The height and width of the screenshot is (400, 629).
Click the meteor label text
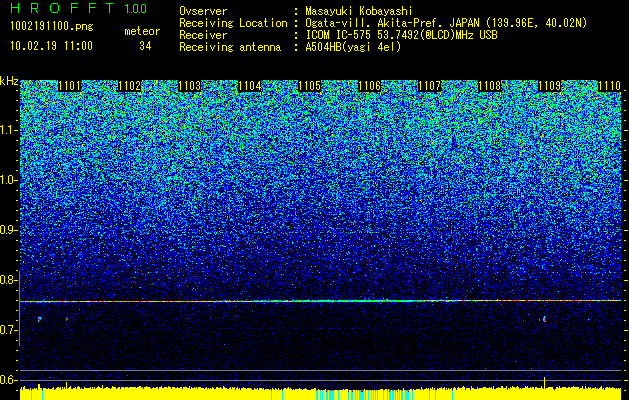pyautogui.click(x=142, y=31)
